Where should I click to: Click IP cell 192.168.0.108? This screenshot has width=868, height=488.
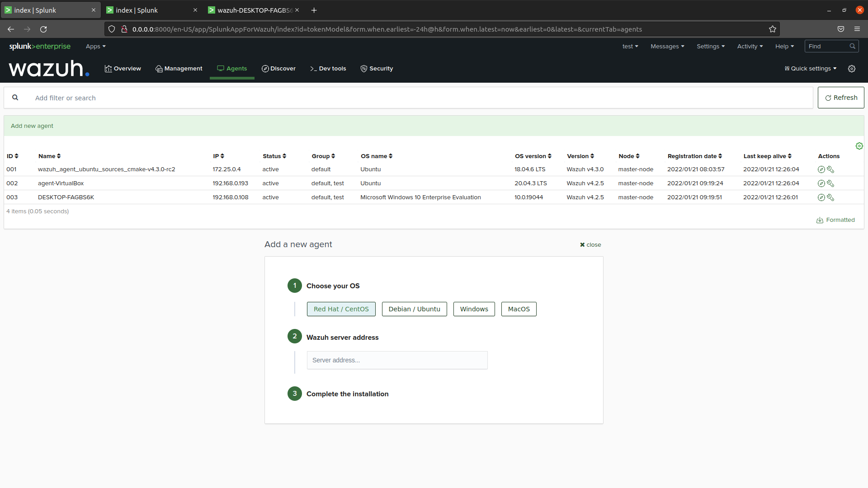(231, 197)
